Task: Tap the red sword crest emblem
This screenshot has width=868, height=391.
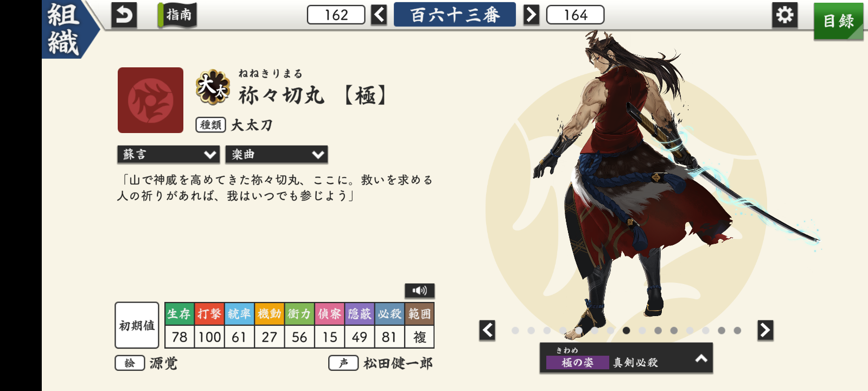Action: pyautogui.click(x=150, y=100)
